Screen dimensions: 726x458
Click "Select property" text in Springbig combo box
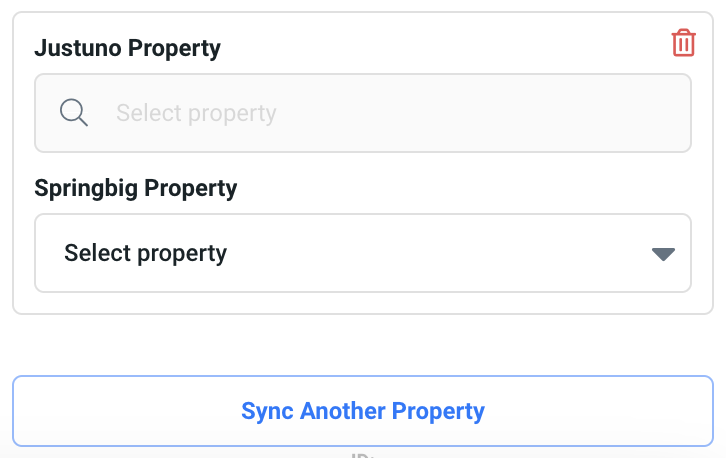click(146, 253)
